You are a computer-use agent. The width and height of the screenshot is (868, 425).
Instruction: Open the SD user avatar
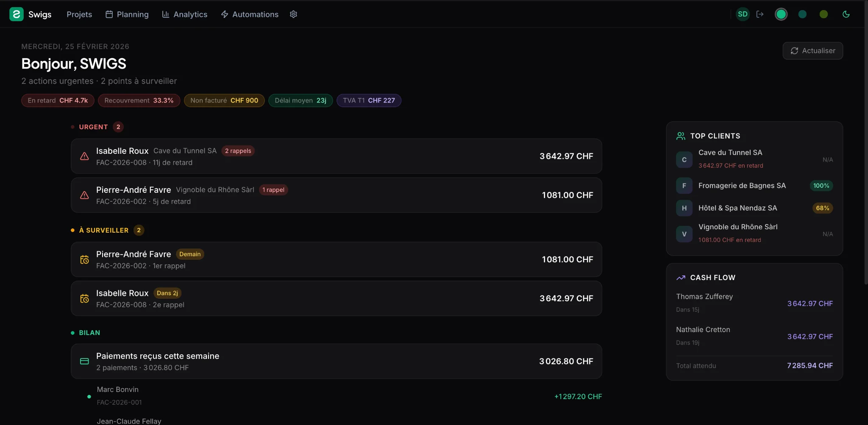tap(743, 14)
